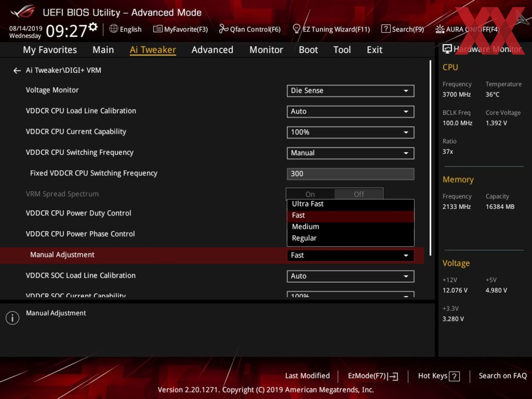This screenshot has width=532, height=399.
Task: Set VRM Spread Spectrum to Off
Action: [x=359, y=194]
